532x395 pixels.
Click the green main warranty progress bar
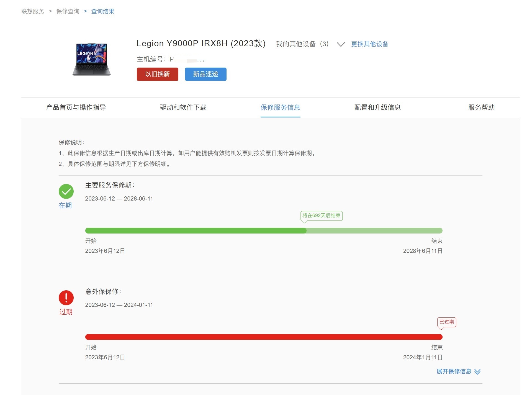264,231
